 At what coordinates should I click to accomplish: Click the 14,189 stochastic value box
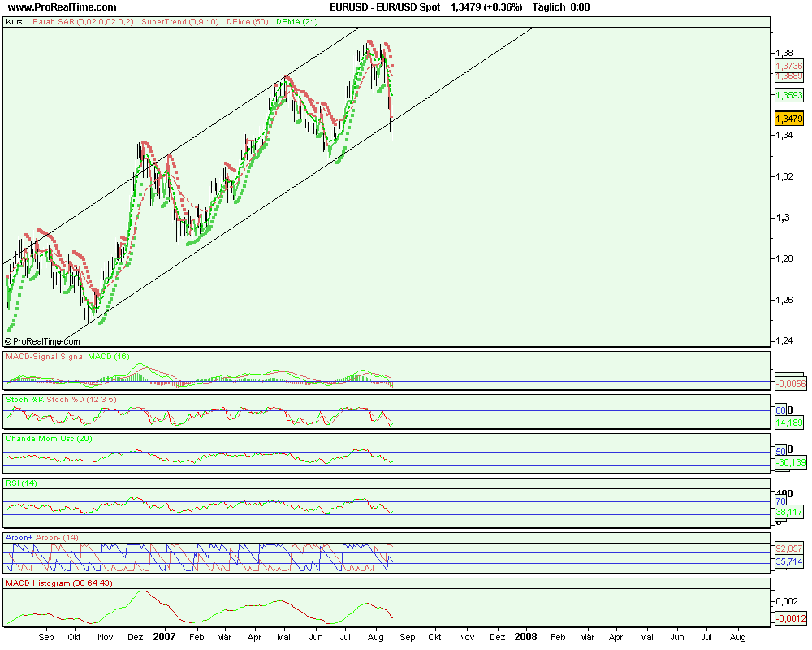(x=789, y=423)
